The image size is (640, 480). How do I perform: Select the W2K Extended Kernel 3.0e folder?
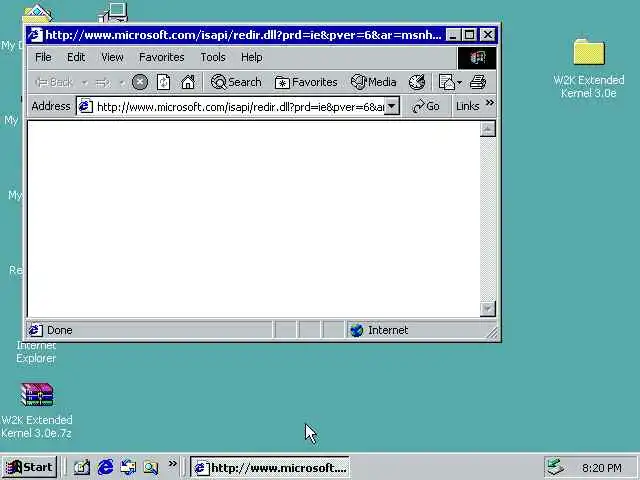pos(589,68)
